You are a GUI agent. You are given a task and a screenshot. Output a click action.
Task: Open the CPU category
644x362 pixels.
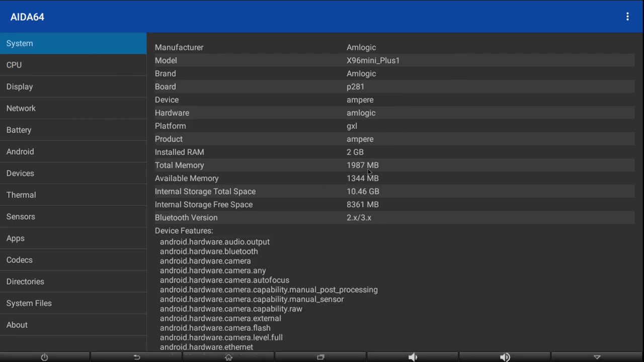click(73, 65)
